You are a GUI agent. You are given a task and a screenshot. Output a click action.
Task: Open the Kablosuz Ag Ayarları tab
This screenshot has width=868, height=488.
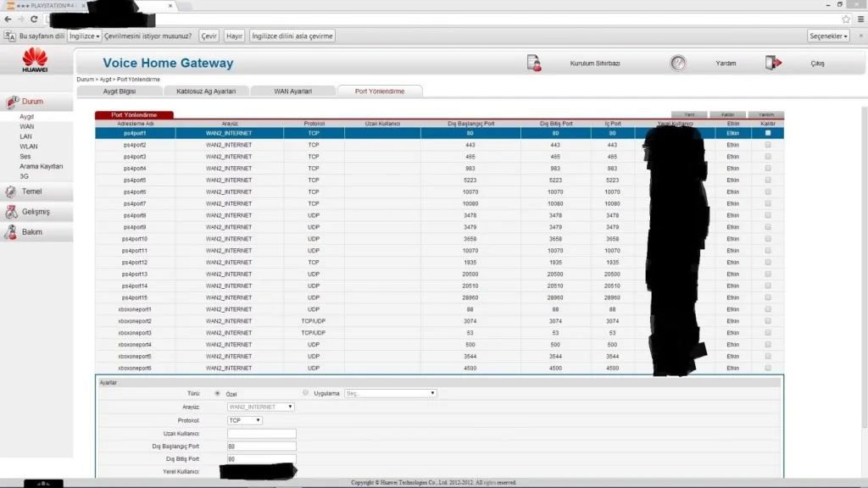click(x=206, y=91)
